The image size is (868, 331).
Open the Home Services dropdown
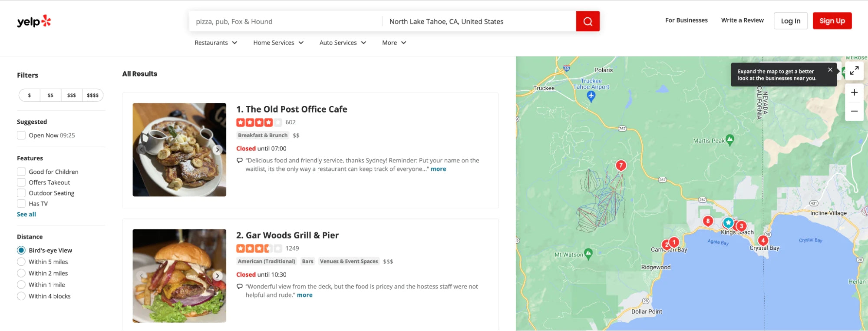pyautogui.click(x=278, y=43)
